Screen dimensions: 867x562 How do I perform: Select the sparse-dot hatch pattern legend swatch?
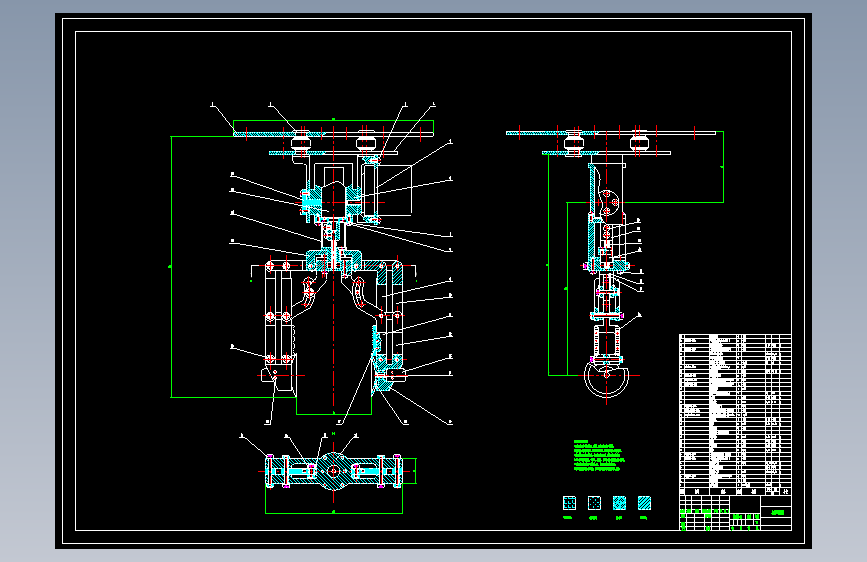pyautogui.click(x=594, y=503)
